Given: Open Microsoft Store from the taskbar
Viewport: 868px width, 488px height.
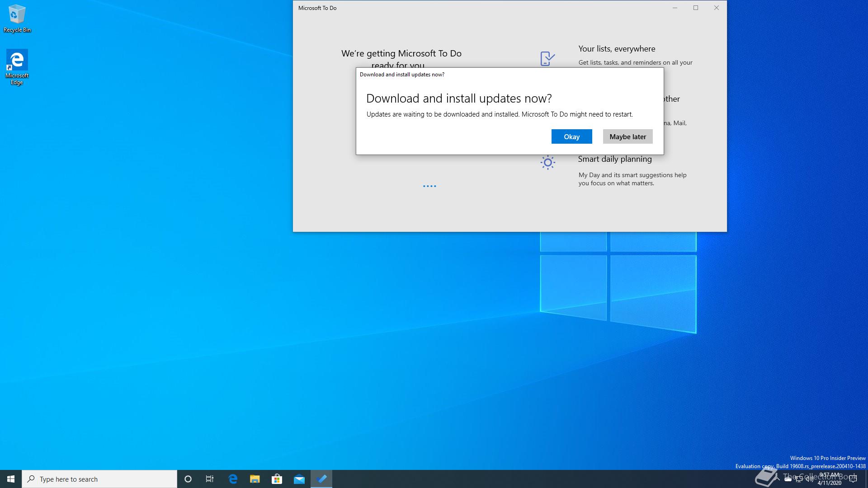Looking at the screenshot, I should 277,479.
